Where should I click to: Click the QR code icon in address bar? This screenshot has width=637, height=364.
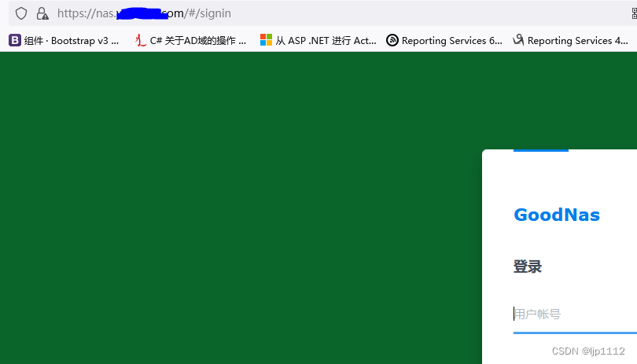point(634,13)
